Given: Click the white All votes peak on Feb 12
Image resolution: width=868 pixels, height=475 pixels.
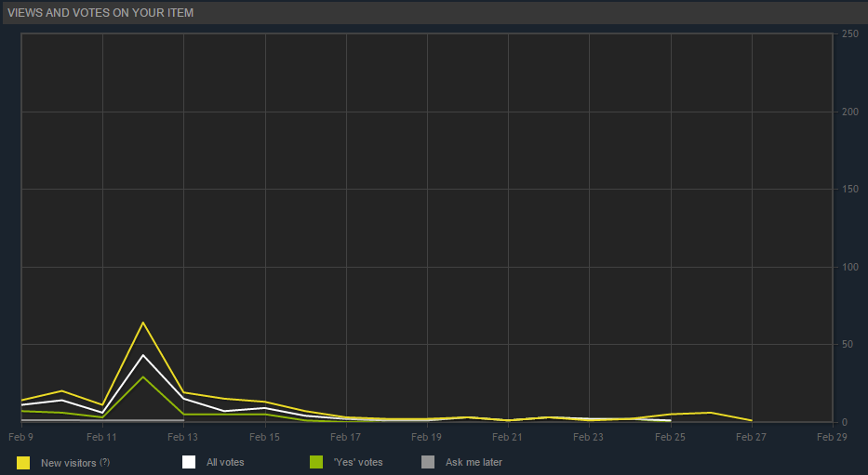Looking at the screenshot, I should pyautogui.click(x=143, y=355).
